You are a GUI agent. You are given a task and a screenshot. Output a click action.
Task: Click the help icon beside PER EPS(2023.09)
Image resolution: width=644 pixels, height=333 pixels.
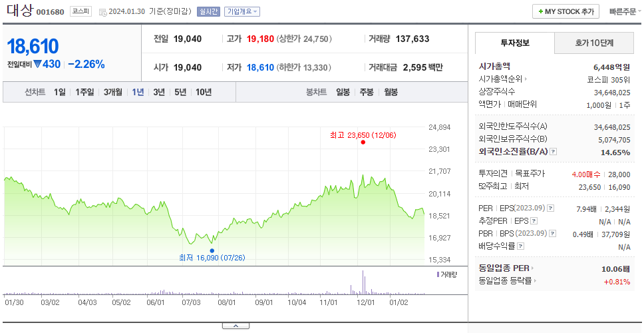pos(550,208)
